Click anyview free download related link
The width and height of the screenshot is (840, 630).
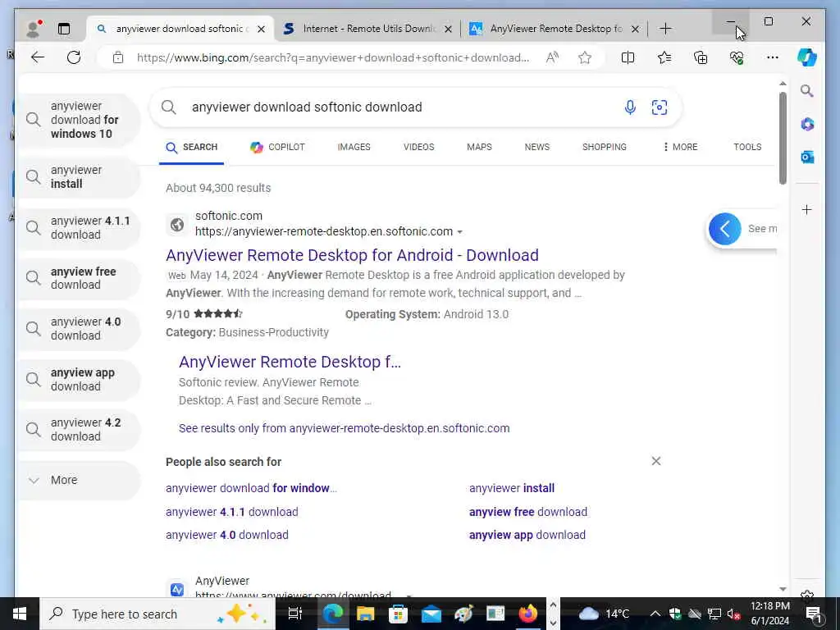[x=528, y=512]
